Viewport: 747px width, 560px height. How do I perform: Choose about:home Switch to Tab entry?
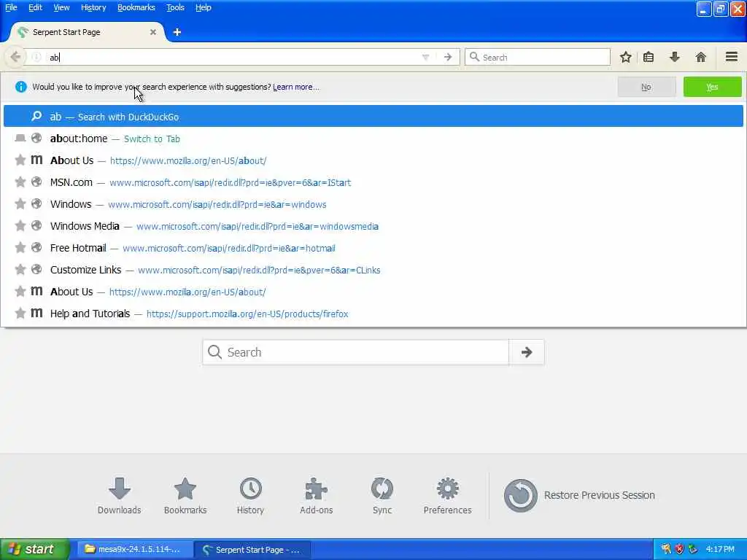pyautogui.click(x=373, y=139)
